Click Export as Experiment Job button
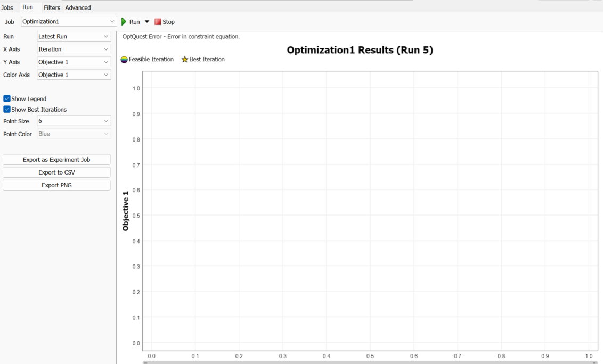Viewport: 603px width, 364px height. (56, 160)
